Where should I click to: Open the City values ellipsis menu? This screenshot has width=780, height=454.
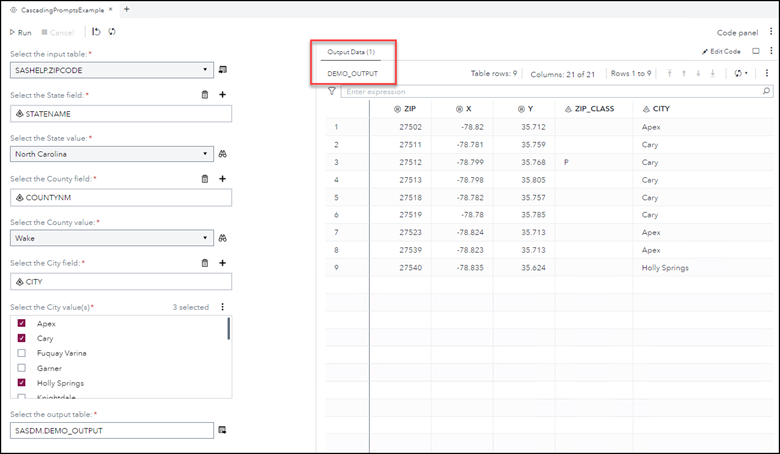(x=222, y=307)
